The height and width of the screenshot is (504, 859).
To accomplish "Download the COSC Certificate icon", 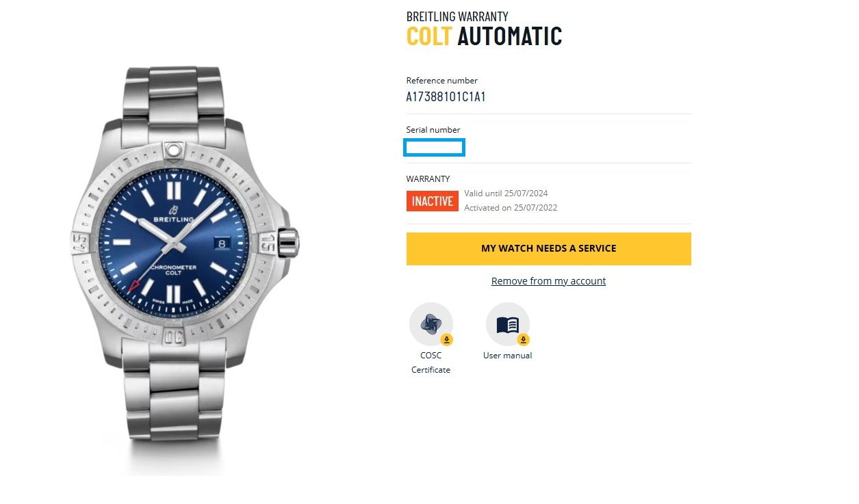I will point(431,324).
